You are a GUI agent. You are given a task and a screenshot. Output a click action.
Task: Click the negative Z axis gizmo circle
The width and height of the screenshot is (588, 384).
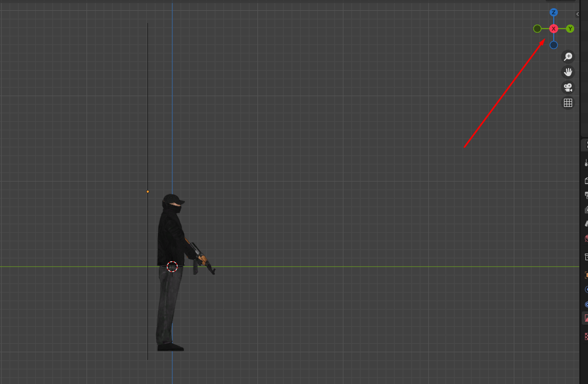(553, 45)
